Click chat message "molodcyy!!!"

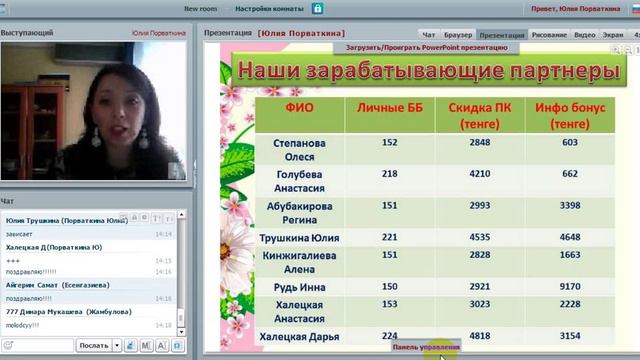pos(22,325)
